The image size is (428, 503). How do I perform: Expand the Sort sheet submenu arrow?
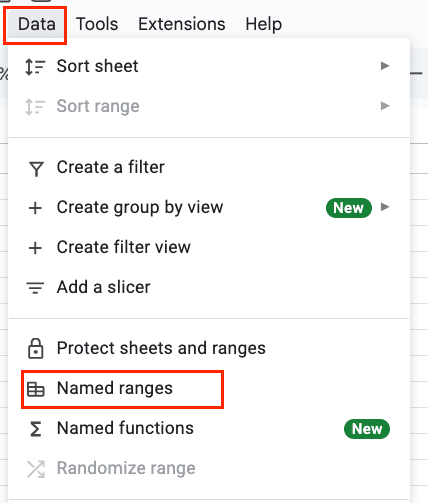pos(385,66)
